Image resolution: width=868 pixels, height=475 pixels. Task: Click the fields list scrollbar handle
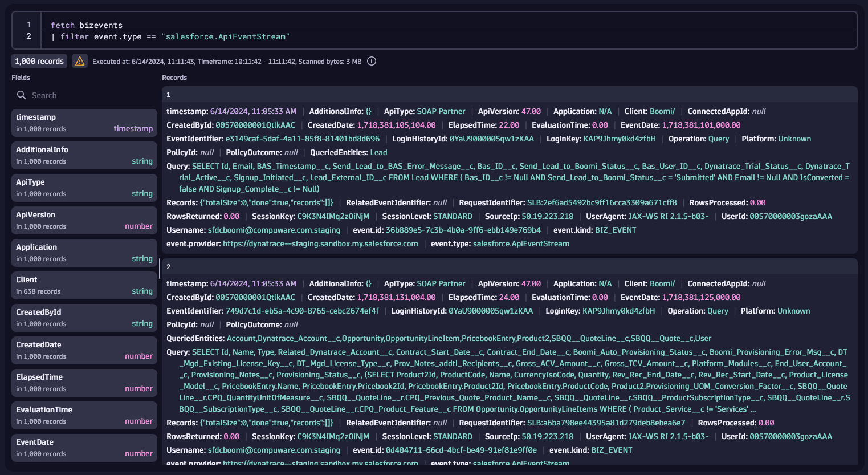pos(160,268)
